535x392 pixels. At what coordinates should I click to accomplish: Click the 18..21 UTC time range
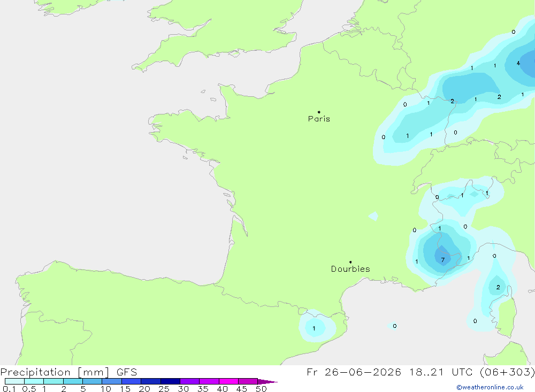[441, 372]
